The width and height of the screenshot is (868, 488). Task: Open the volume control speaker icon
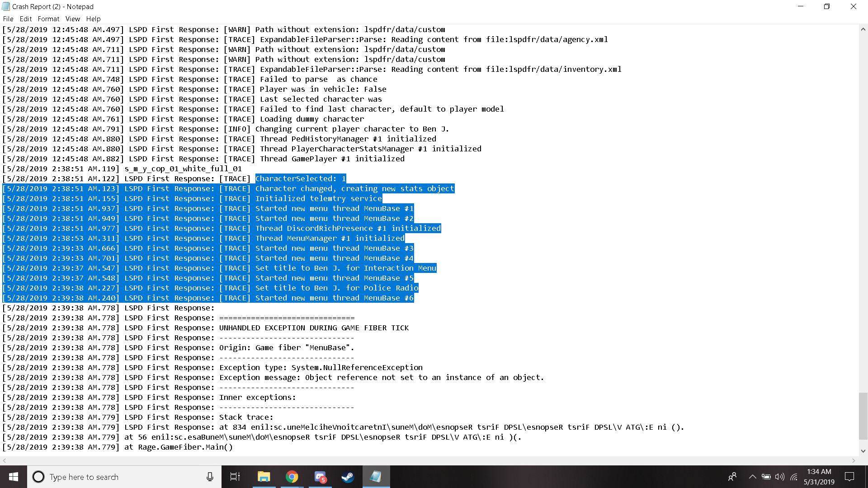tap(779, 477)
